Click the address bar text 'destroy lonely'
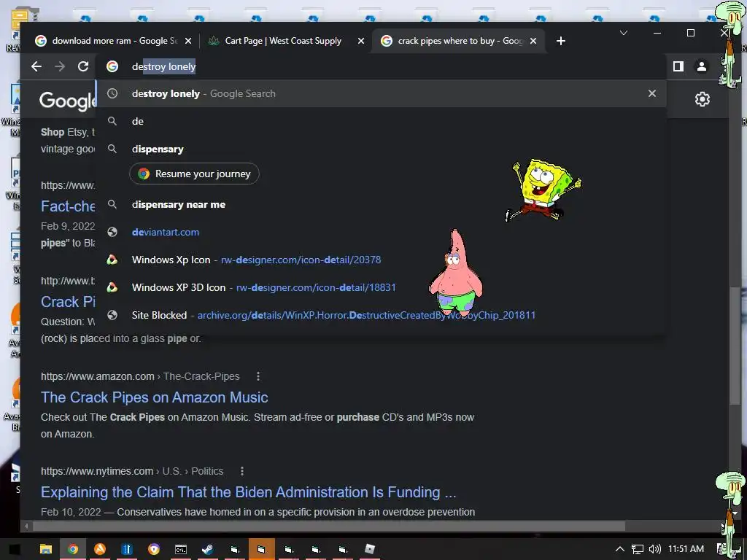The height and width of the screenshot is (560, 747). coord(164,66)
